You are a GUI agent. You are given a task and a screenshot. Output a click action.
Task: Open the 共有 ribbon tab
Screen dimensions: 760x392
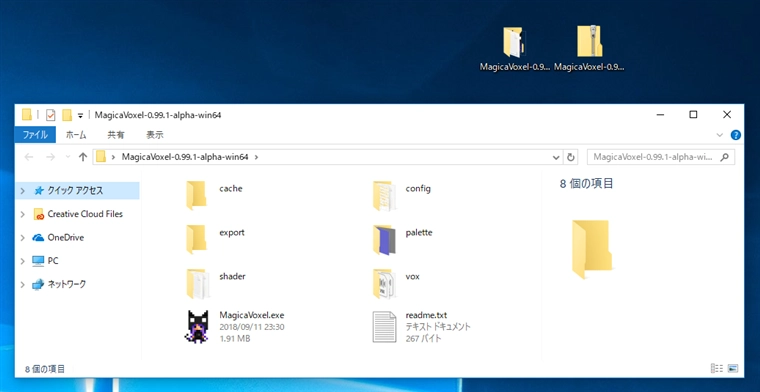(x=115, y=135)
